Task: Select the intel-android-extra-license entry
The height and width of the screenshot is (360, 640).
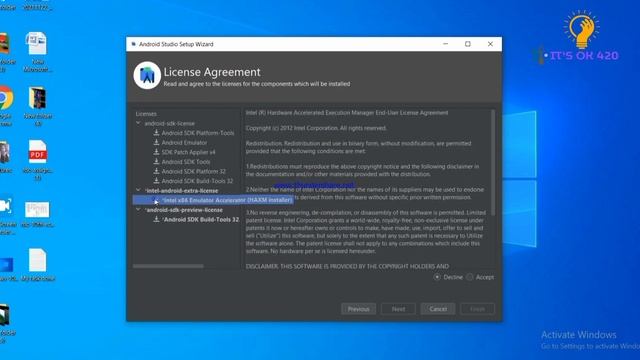Action: tap(182, 191)
